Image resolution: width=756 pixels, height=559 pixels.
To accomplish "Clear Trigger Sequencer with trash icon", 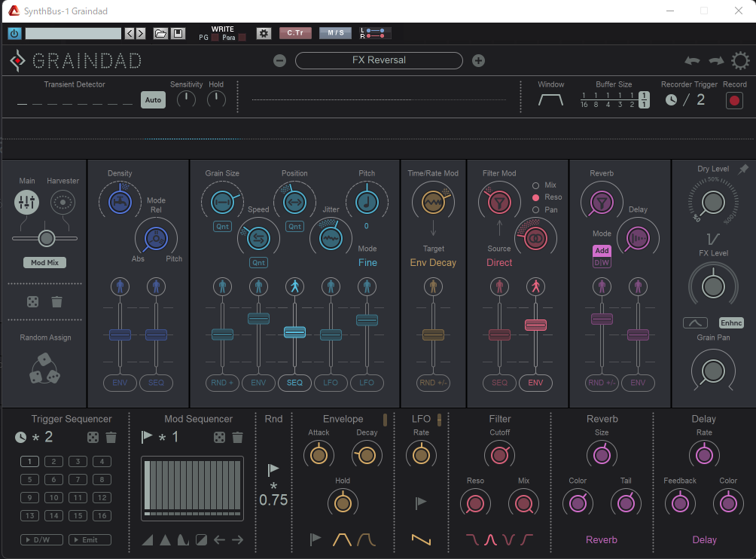I will coord(111,438).
